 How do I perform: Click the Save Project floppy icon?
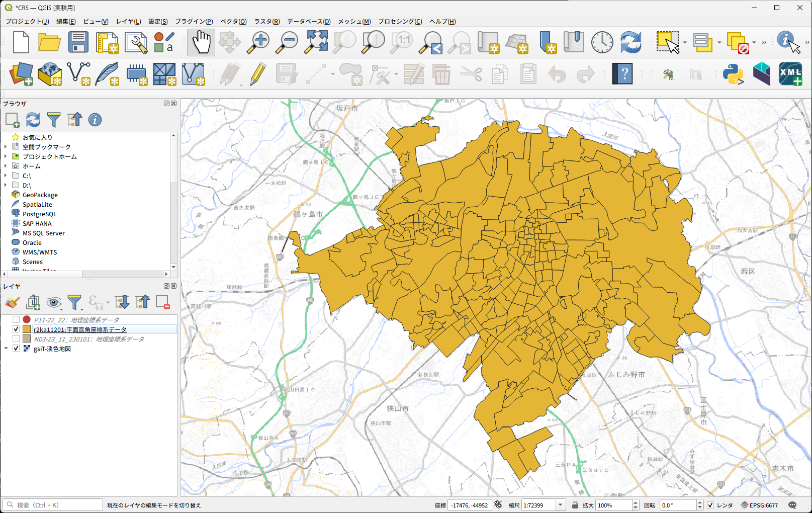[78, 42]
